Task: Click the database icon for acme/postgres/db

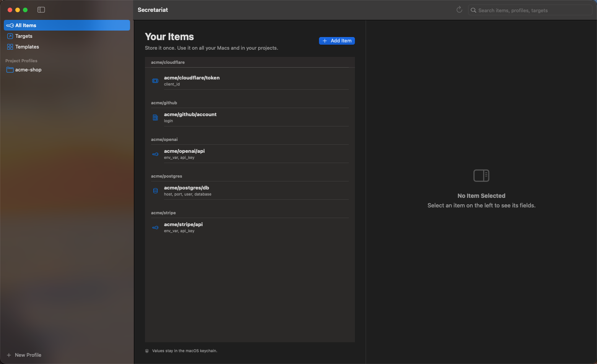Action: point(155,191)
